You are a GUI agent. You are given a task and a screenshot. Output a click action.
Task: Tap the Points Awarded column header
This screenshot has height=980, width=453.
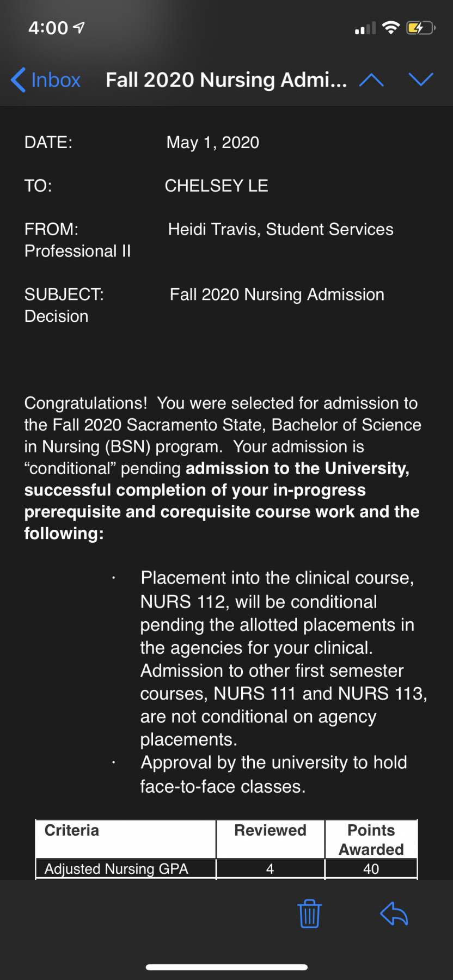click(x=371, y=840)
